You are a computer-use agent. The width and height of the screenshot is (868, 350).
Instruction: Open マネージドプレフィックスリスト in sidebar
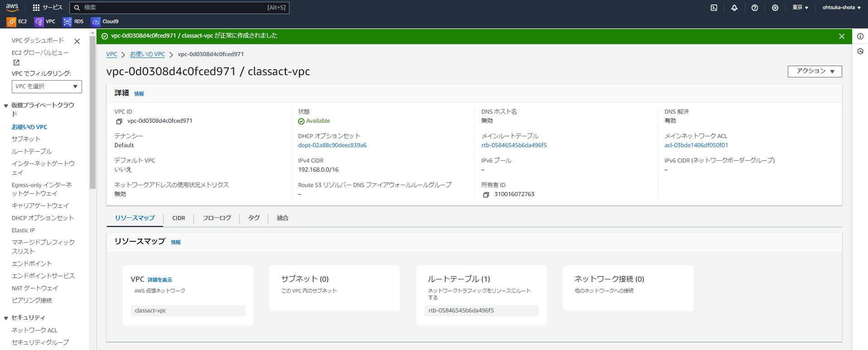click(x=43, y=247)
